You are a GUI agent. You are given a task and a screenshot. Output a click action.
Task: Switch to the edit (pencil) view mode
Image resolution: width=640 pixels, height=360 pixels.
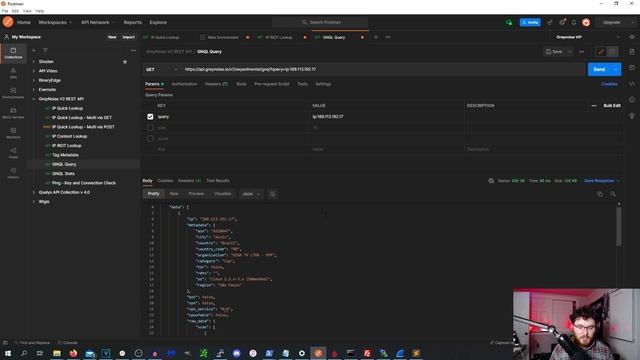(x=600, y=52)
